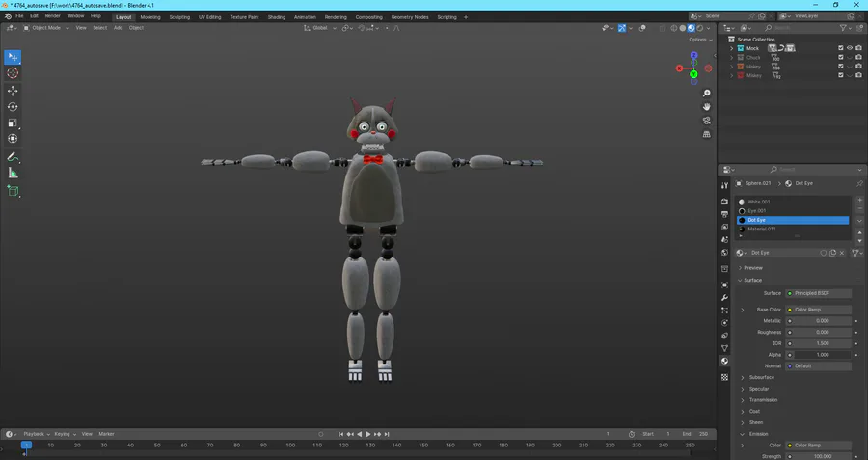This screenshot has width=868, height=460.
Task: Switch to solid viewport shading
Action: click(x=683, y=28)
